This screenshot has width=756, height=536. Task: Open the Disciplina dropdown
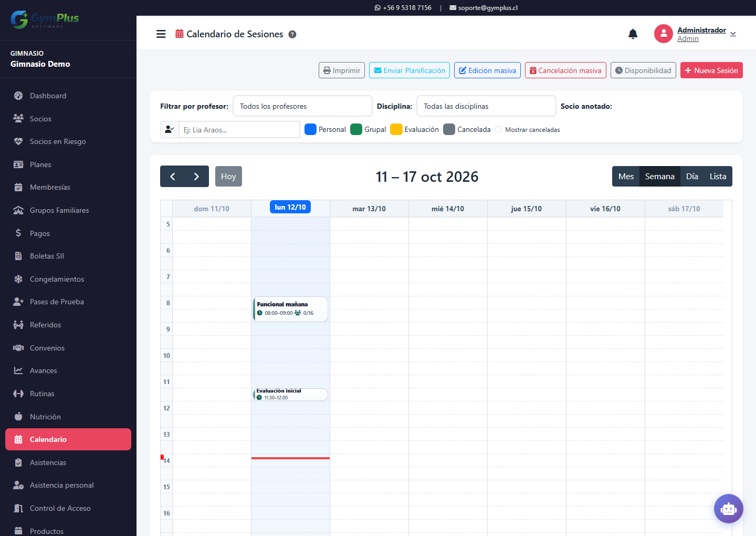pyautogui.click(x=486, y=106)
